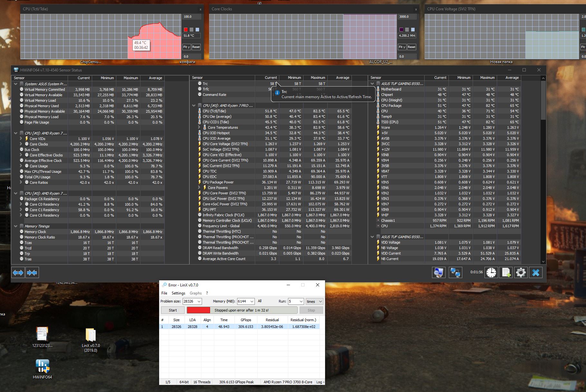Click Log in the LinX status bar
This screenshot has height=392, width=586.
[x=319, y=382]
